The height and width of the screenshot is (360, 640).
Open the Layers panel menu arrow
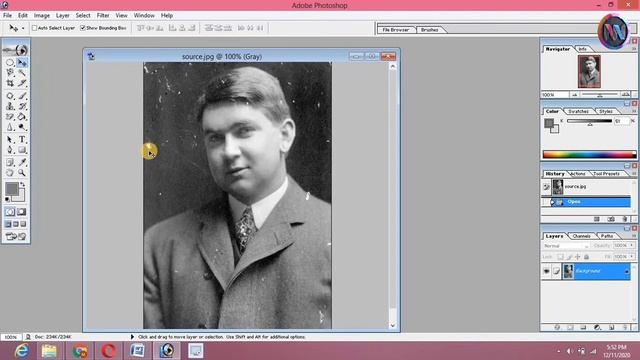tap(634, 236)
